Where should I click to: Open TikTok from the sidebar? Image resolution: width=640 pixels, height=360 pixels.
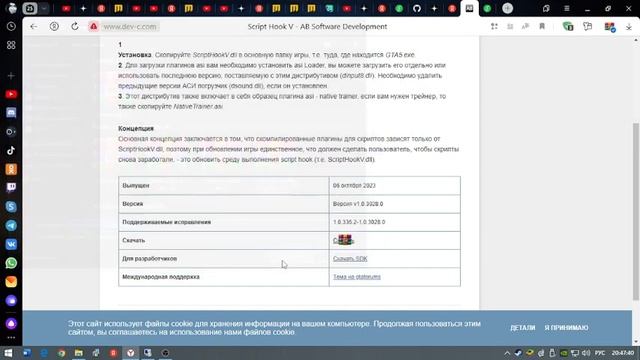pyautogui.click(x=11, y=150)
